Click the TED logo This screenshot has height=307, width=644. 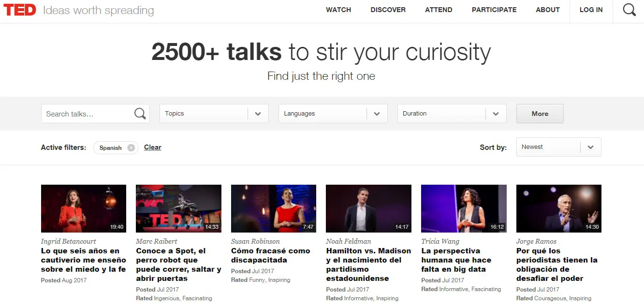point(20,10)
